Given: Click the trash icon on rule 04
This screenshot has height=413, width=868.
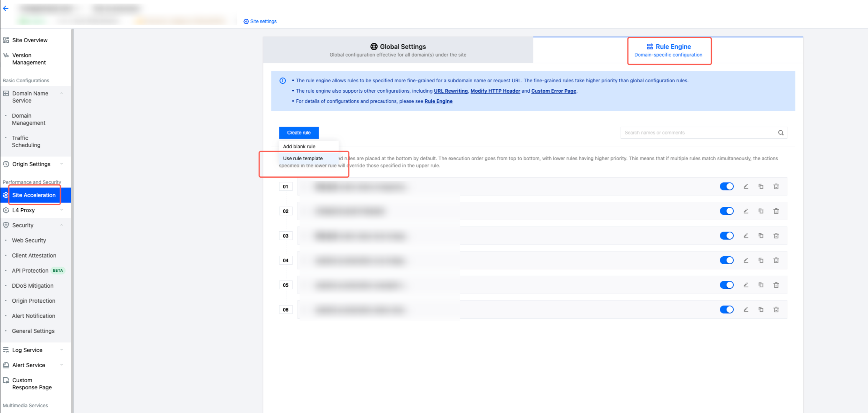Looking at the screenshot, I should (776, 260).
